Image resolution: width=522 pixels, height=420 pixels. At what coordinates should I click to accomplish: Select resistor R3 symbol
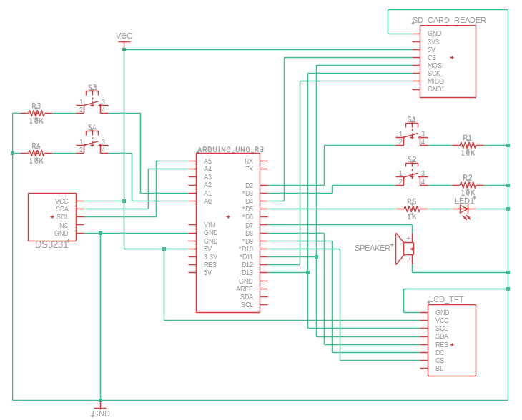[36, 114]
